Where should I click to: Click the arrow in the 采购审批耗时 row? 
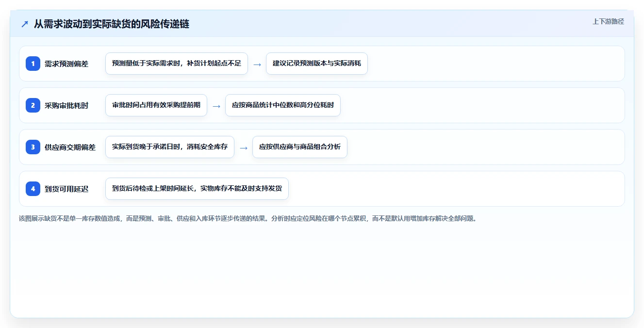[216, 106]
